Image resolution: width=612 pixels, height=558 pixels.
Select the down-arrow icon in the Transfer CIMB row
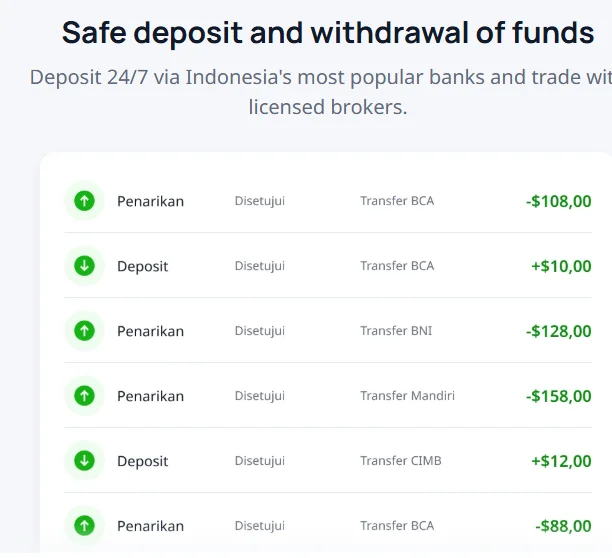pyautogui.click(x=84, y=461)
